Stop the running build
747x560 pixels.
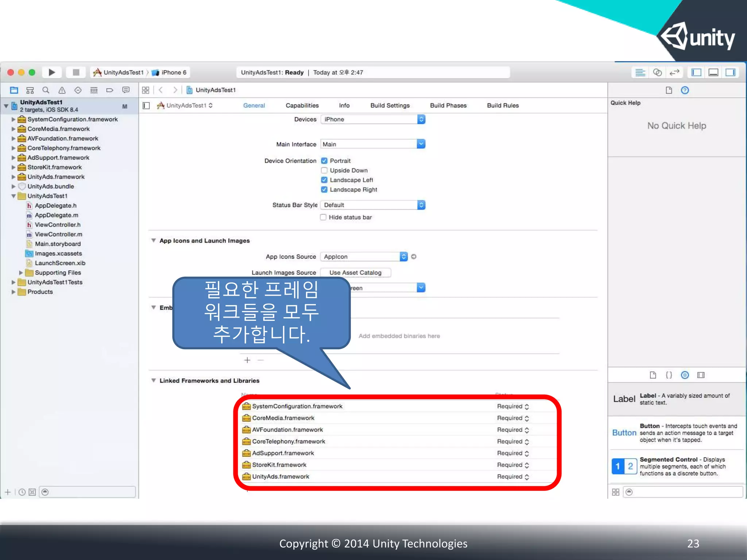(76, 72)
